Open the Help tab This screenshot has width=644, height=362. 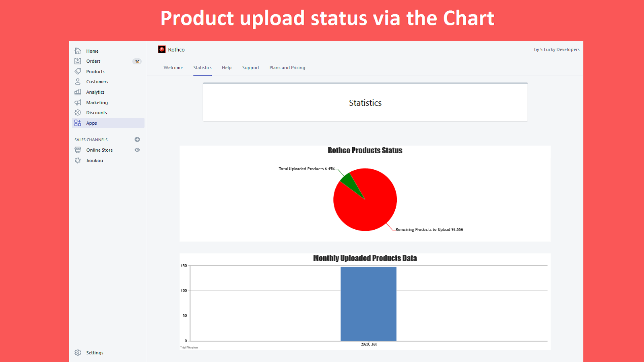(227, 68)
